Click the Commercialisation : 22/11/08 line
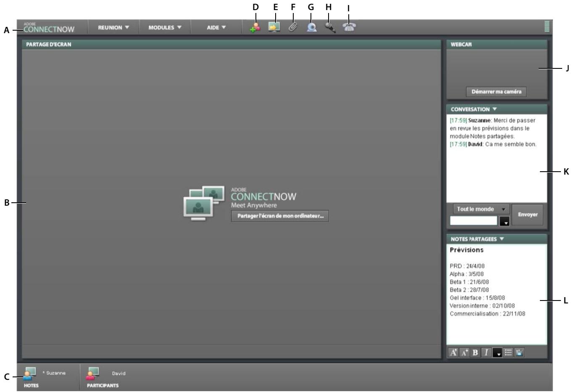 (487, 314)
